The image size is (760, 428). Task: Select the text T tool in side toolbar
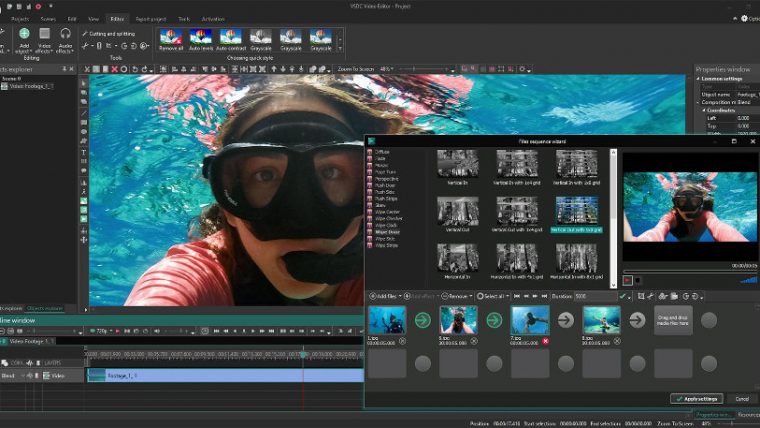[x=83, y=152]
